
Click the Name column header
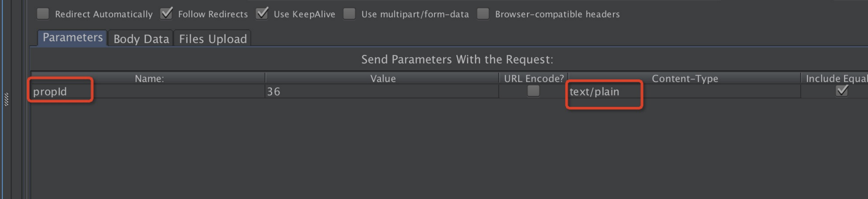pyautogui.click(x=149, y=78)
